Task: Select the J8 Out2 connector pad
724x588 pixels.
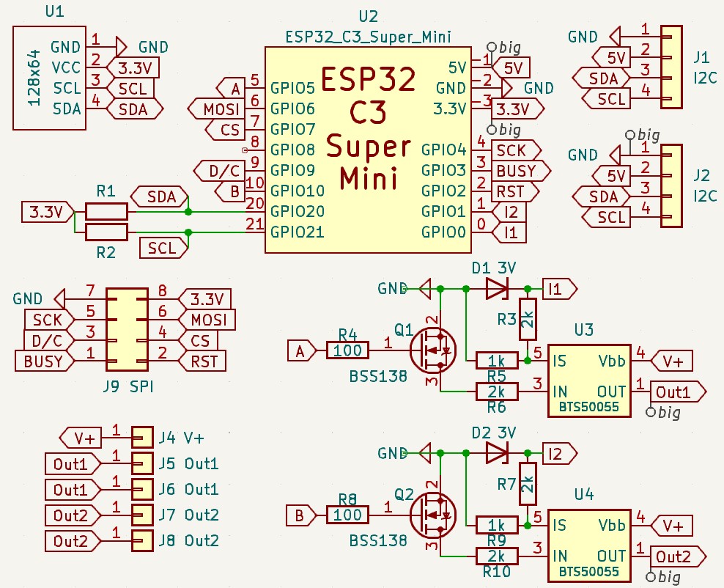Action: coord(142,540)
